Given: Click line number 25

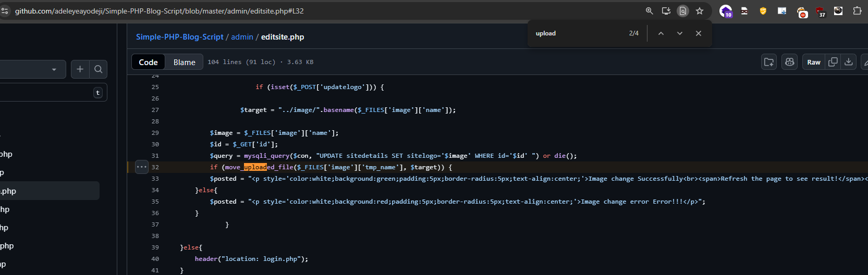Looking at the screenshot, I should tap(155, 87).
